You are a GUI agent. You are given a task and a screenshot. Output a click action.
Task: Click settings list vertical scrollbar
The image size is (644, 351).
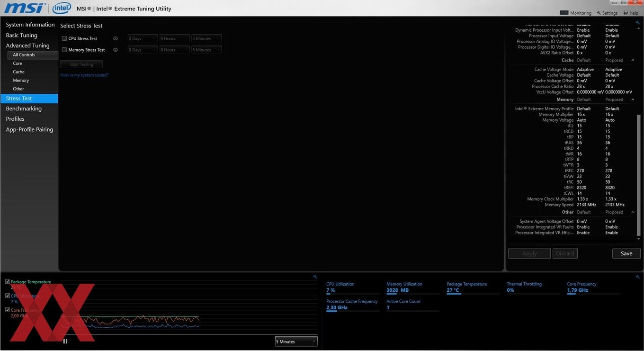click(638, 175)
